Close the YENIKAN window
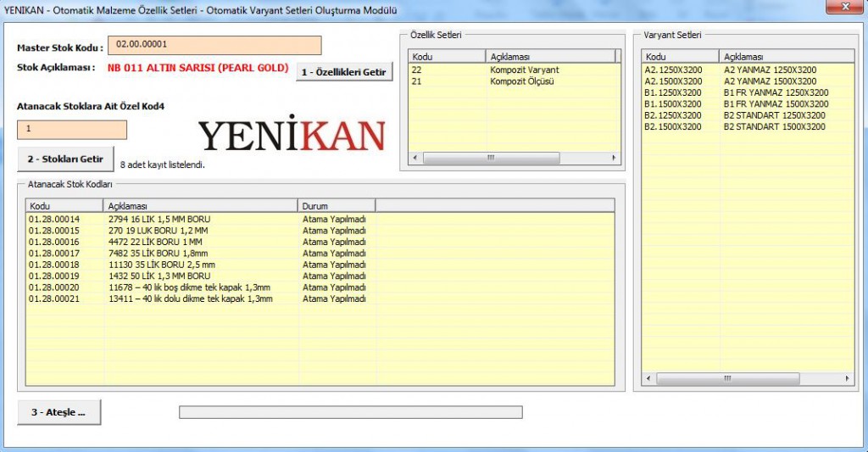 [840, 7]
